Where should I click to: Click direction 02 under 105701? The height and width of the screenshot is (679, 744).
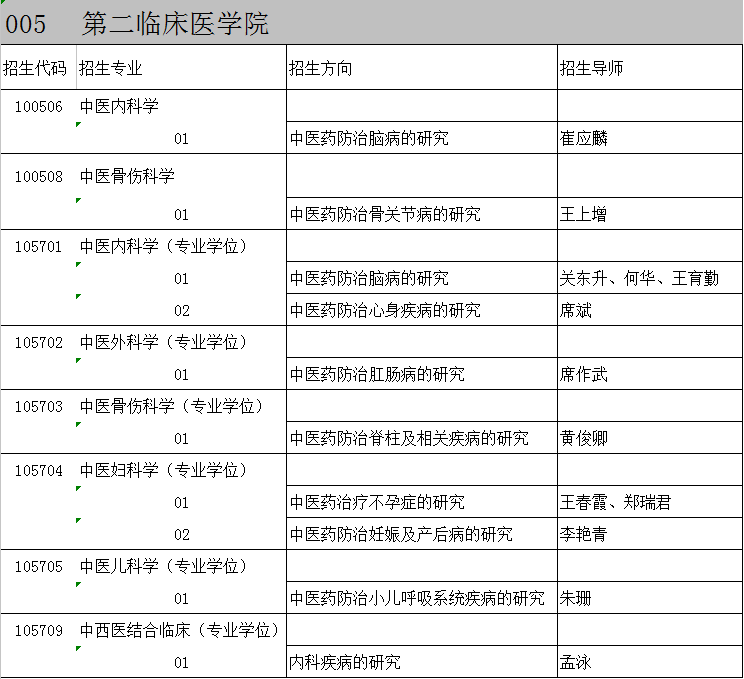[182, 311]
